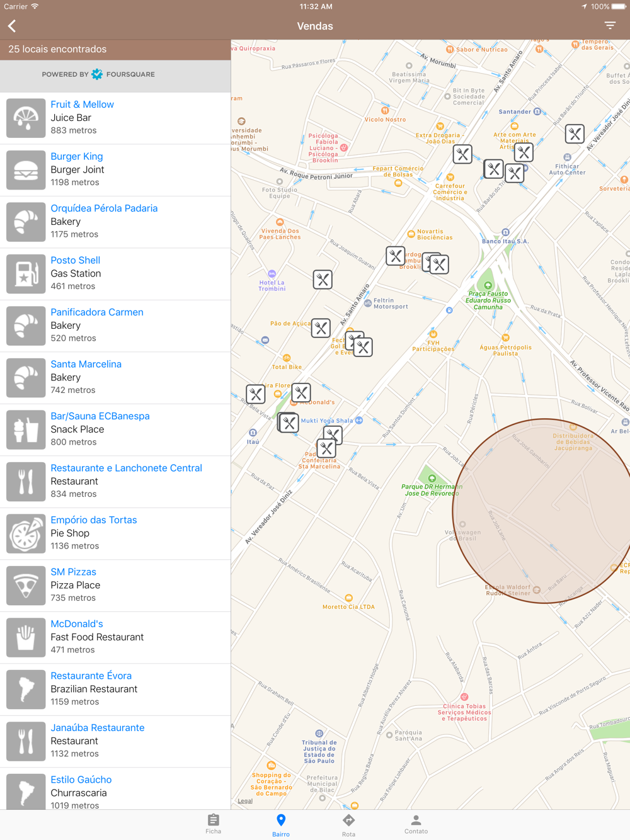The width and height of the screenshot is (630, 840).
Task: Open the Santa Marcelina link
Action: point(86,364)
